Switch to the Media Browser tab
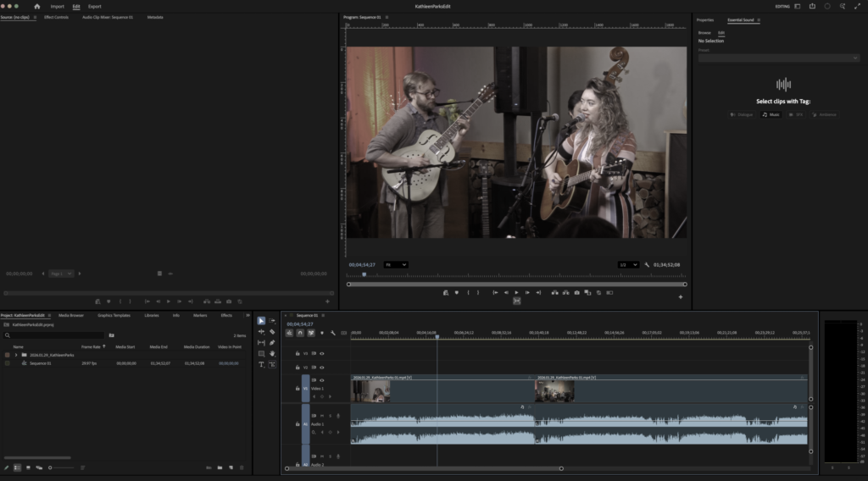The height and width of the screenshot is (481, 868). point(70,315)
